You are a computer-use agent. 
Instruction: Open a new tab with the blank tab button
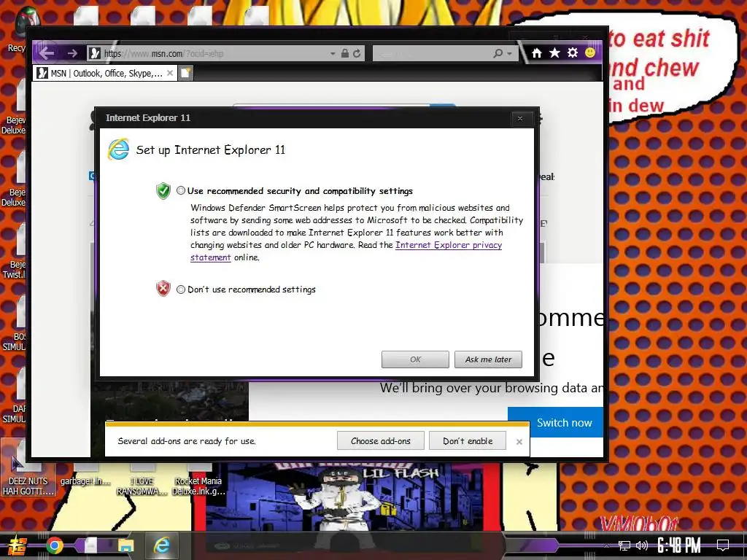coord(186,73)
